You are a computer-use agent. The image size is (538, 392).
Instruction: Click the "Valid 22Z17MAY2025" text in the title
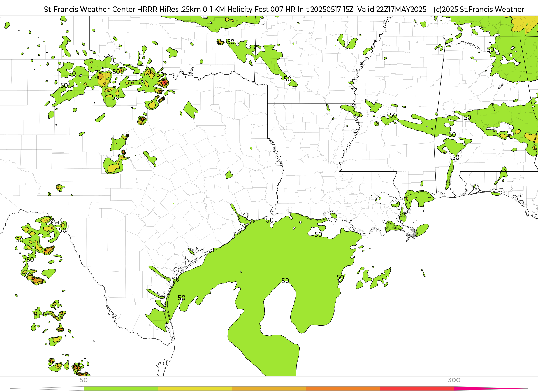[x=392, y=9]
